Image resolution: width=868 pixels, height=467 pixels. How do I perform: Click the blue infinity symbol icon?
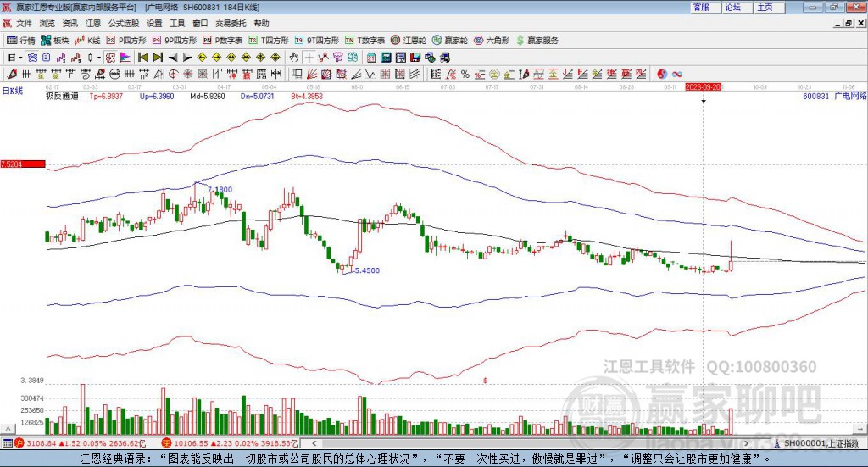677,74
